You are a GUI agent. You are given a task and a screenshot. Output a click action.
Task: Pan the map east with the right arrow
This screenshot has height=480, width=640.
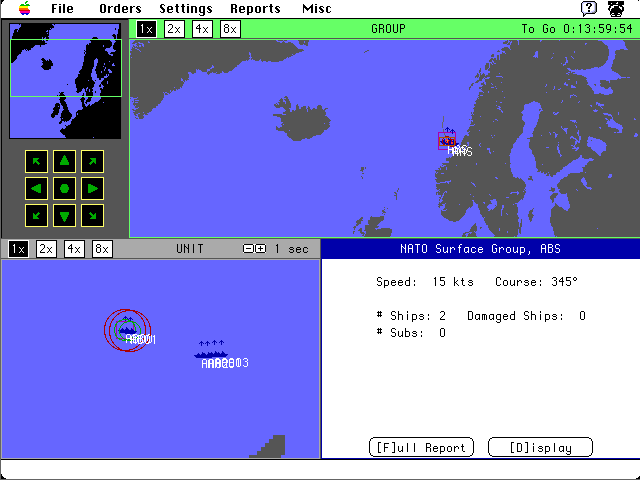point(92,188)
